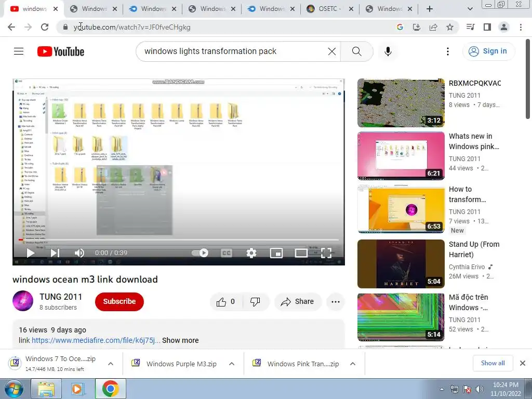This screenshot has height=399, width=532.
Task: Open more actions under video
Action: point(336,302)
